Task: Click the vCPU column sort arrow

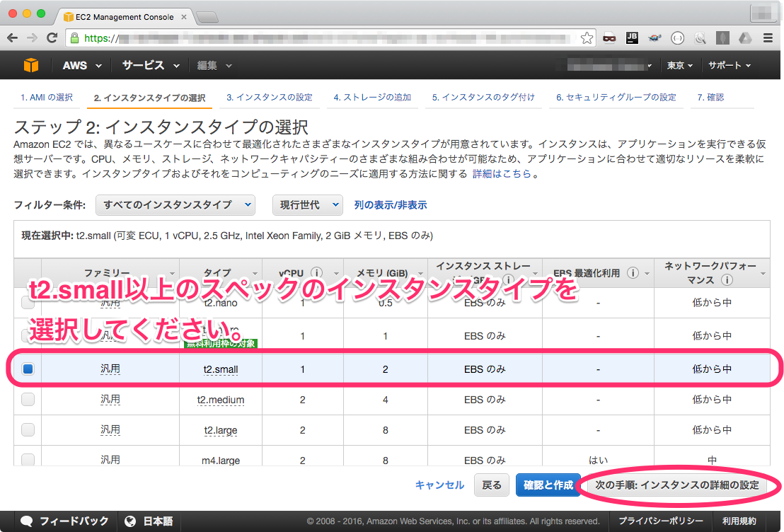Action: (336, 274)
